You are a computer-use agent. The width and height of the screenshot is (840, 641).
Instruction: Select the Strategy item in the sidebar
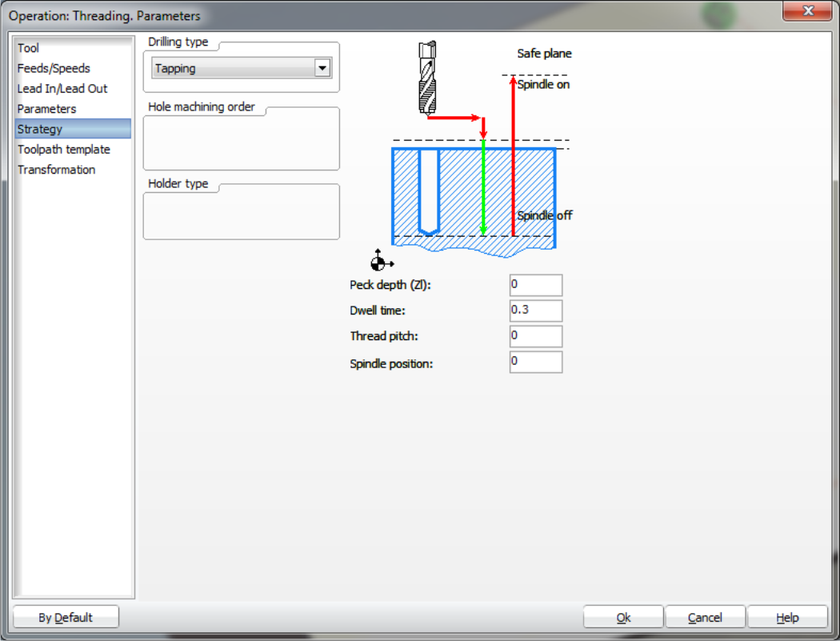pyautogui.click(x=73, y=129)
